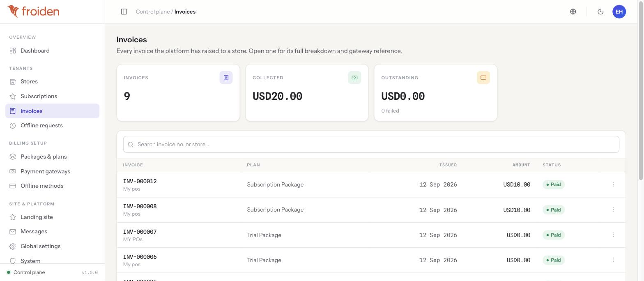The width and height of the screenshot is (644, 281).
Task: Click the Issued column header
Action: [x=448, y=165]
